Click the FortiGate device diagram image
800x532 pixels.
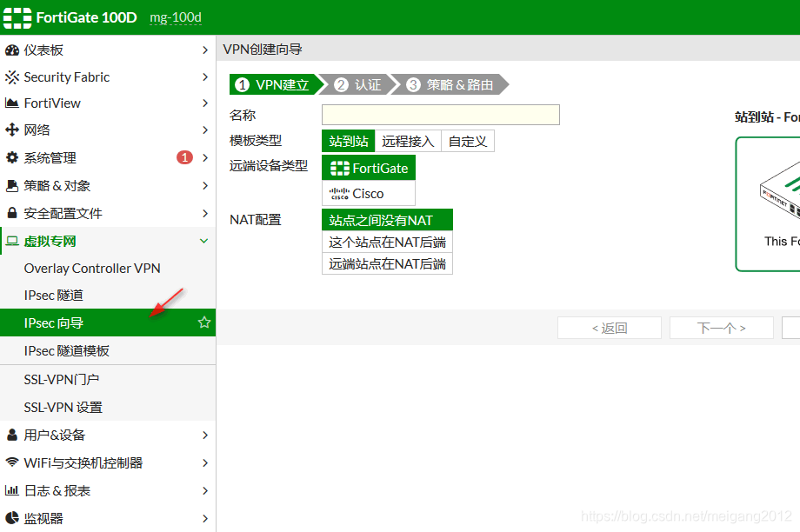780,191
